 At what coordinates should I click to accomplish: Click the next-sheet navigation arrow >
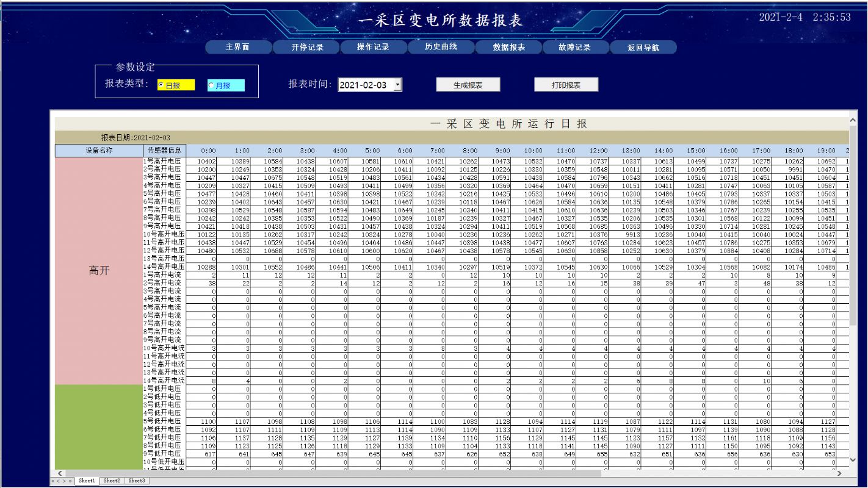click(65, 481)
